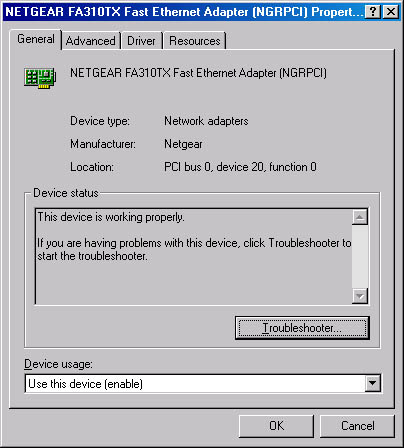Click the network adapter card icon
The image size is (404, 448).
[40, 78]
